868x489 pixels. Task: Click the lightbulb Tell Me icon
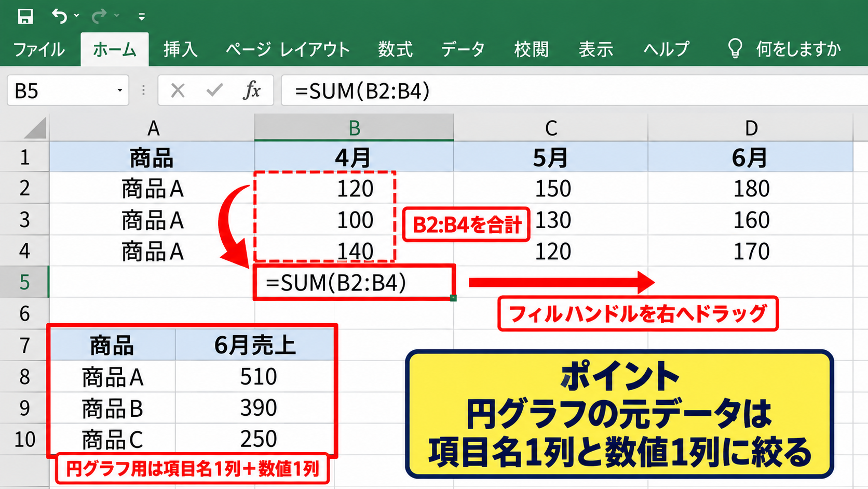click(x=735, y=49)
